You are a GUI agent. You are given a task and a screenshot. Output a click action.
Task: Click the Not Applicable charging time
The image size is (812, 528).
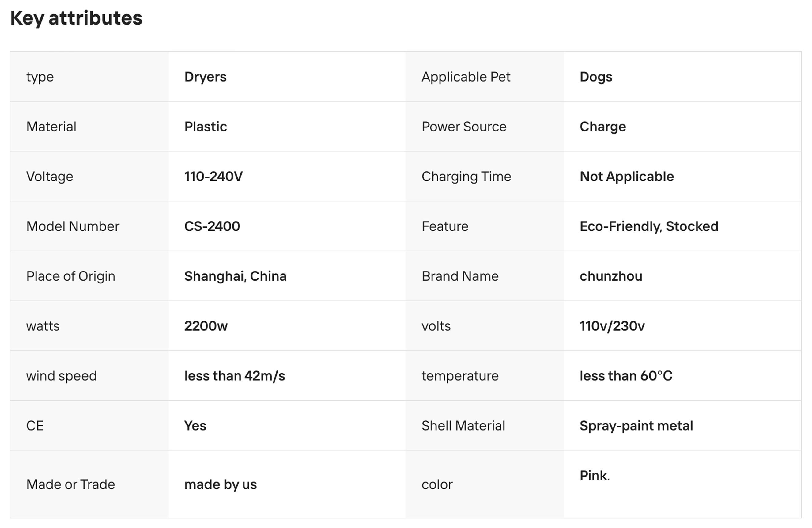pyautogui.click(x=626, y=177)
